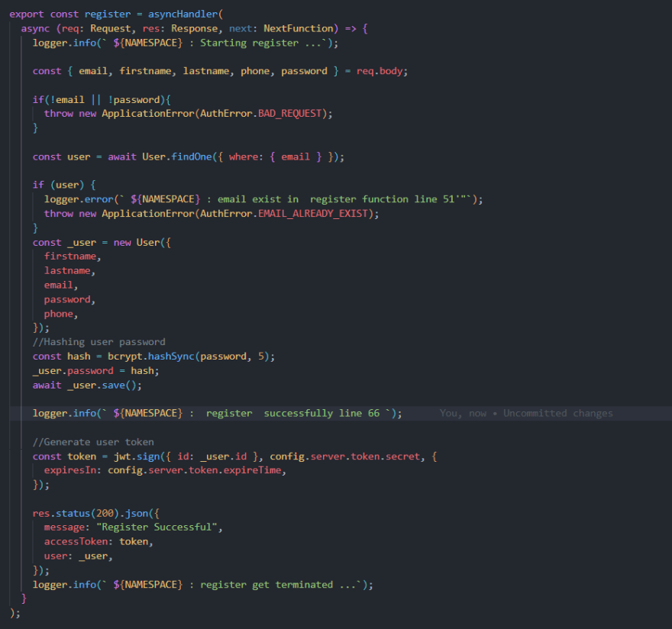Click 'export const register' declaration
Viewport: 672px width, 629px height.
coord(69,15)
